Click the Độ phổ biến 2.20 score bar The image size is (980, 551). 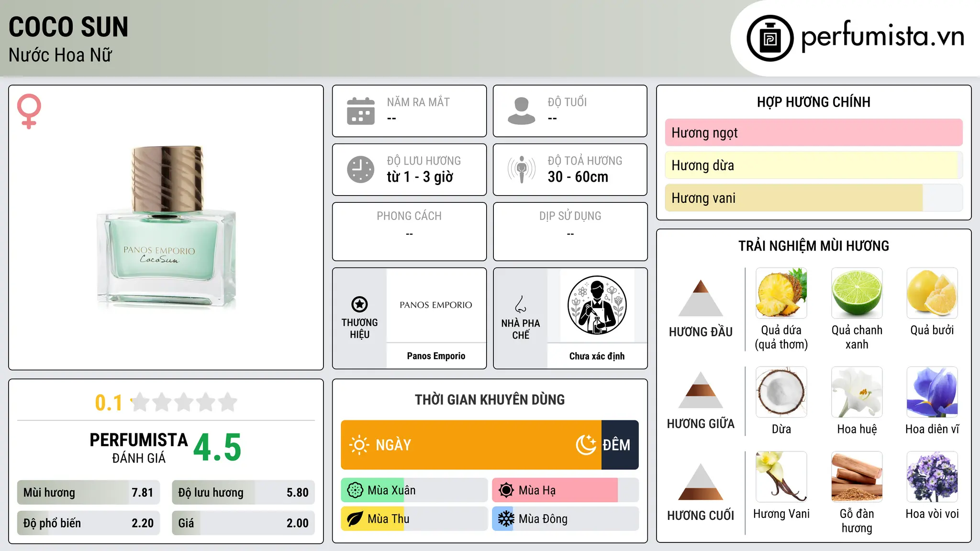pyautogui.click(x=89, y=523)
